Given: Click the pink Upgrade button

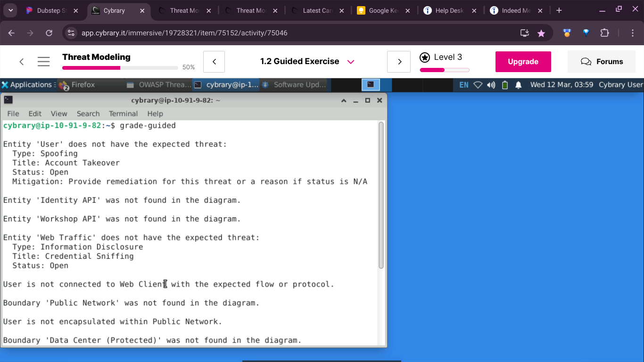Looking at the screenshot, I should [x=523, y=62].
